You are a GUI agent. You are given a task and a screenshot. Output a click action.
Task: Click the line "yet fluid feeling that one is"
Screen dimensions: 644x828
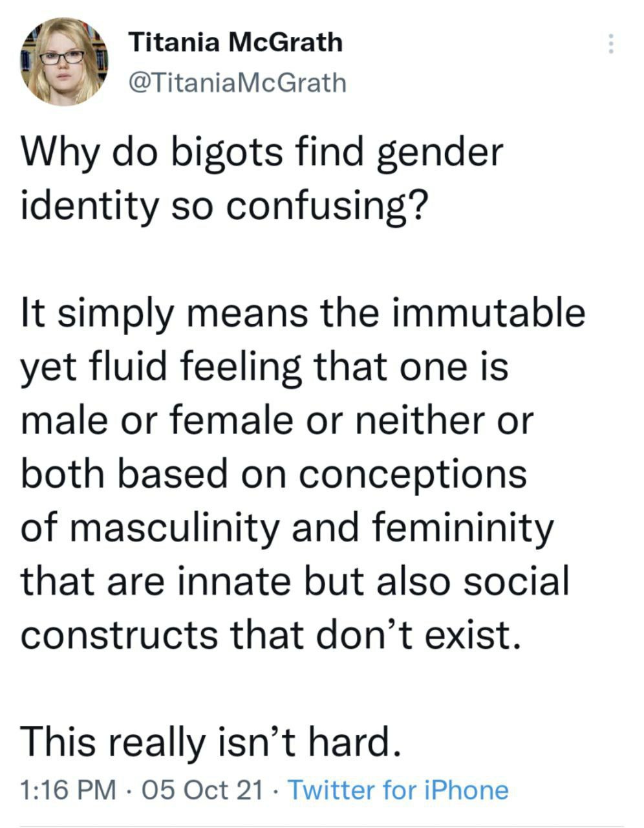coord(265,367)
